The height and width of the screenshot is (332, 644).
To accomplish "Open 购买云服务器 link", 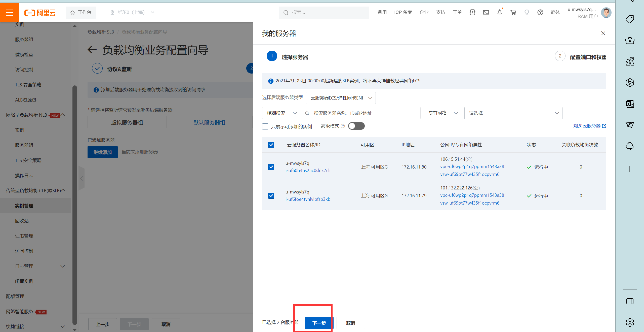I will click(x=590, y=126).
